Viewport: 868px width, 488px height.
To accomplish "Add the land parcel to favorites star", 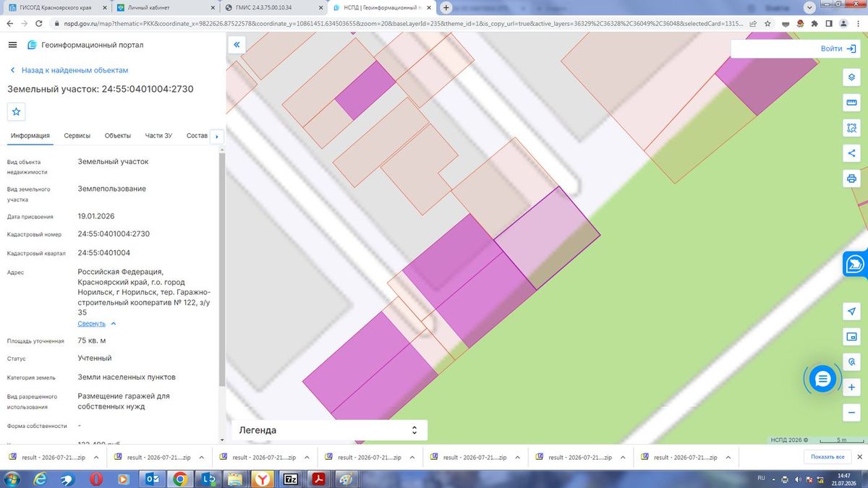I will point(17,112).
